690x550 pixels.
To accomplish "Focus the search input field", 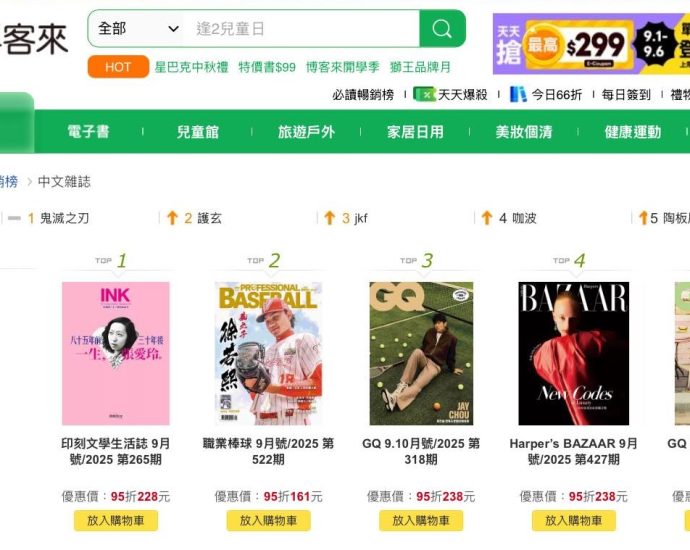I will click(x=303, y=29).
